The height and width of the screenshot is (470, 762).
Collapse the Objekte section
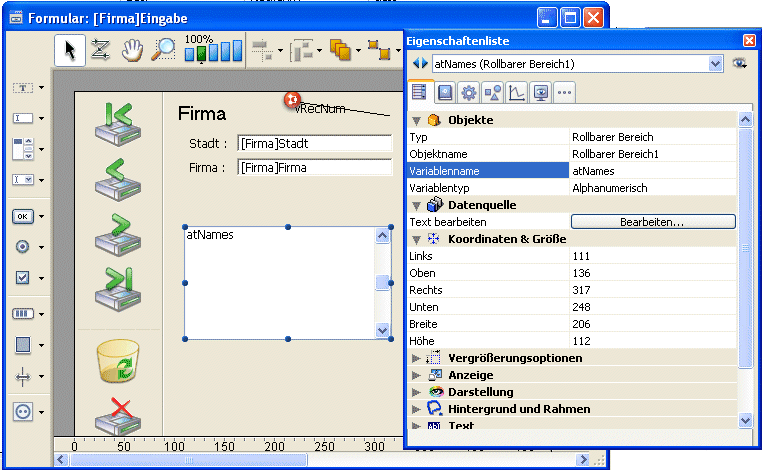pos(417,120)
